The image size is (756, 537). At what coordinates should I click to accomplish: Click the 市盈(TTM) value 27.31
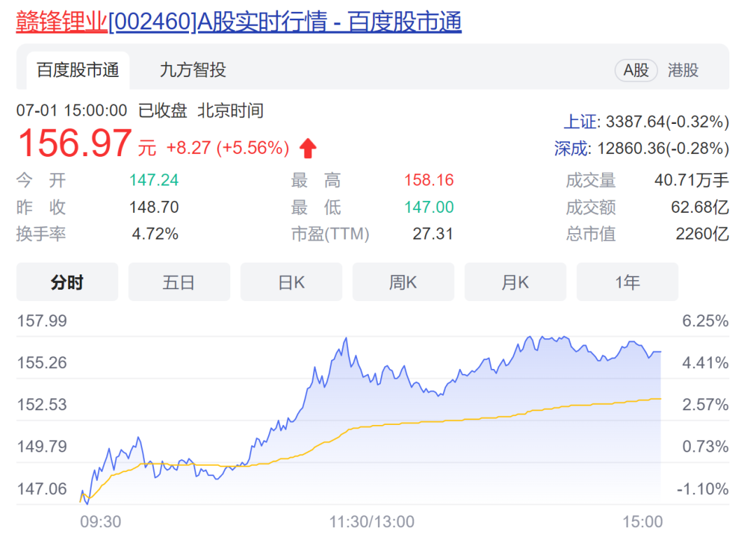[433, 234]
